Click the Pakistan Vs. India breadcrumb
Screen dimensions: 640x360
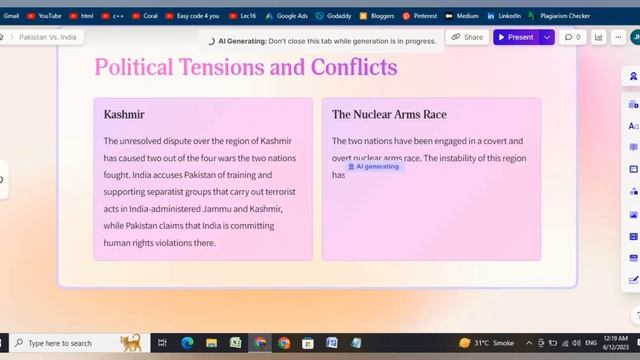47,37
